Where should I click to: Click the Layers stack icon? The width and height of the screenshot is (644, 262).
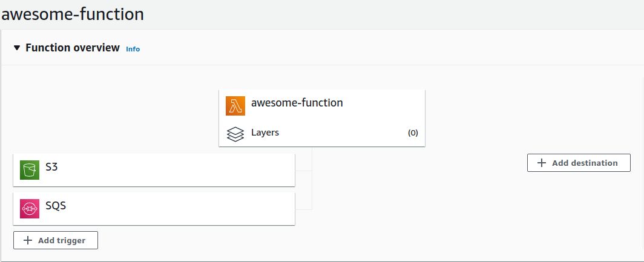(x=235, y=134)
